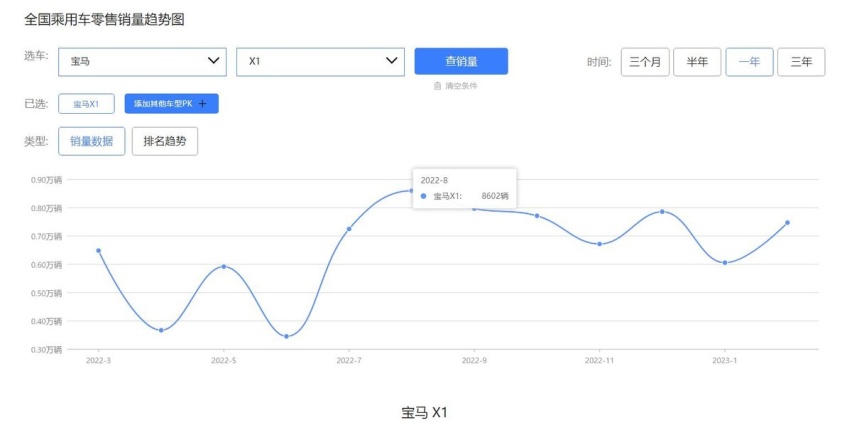Click the 全国乘用车零售销量趋势图 title
This screenshot has width=852, height=430.
click(104, 20)
